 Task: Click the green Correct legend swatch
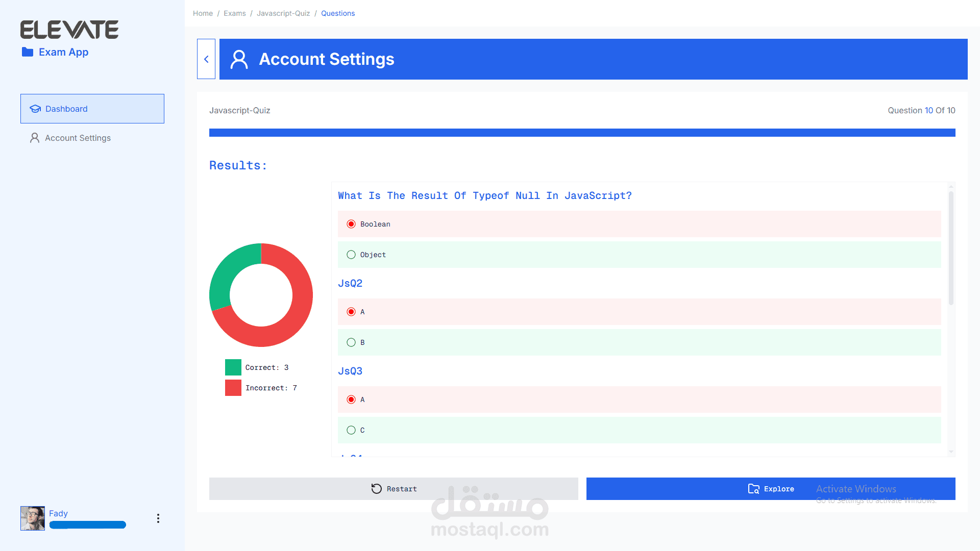233,367
